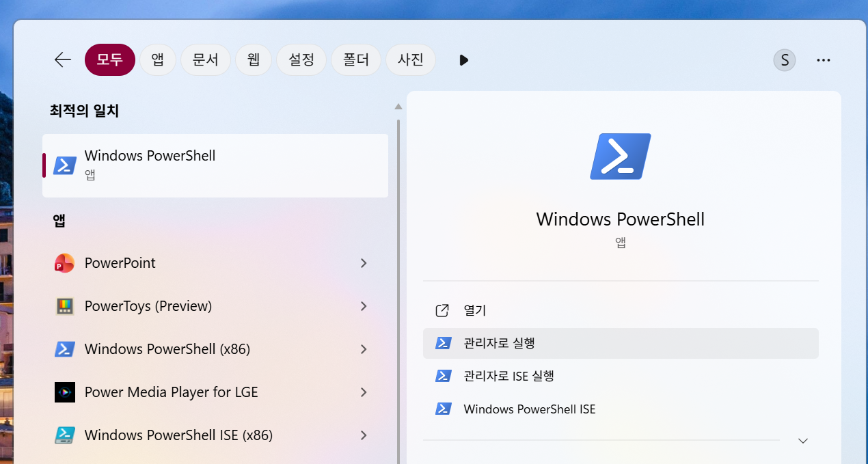
Task: Switch to the 폴더 filter tab
Action: 356,60
